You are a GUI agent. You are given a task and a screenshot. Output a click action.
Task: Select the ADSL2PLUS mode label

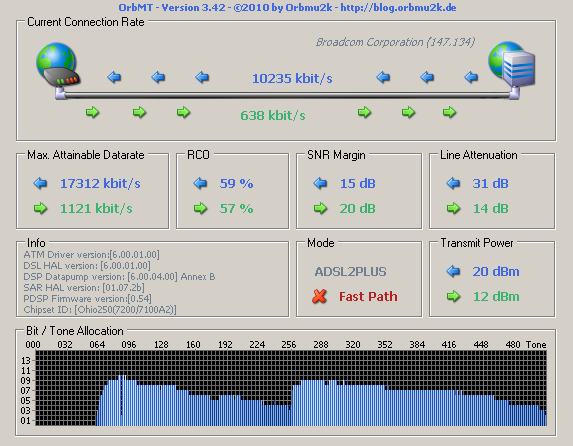click(350, 271)
